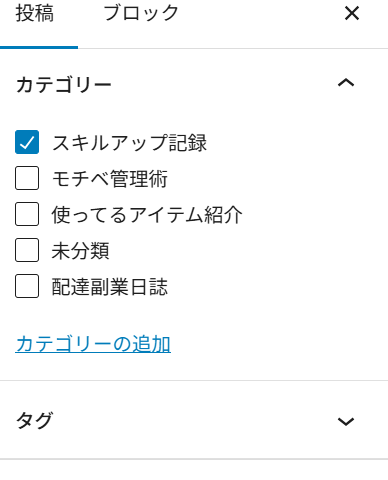This screenshot has width=388, height=480.
Task: Check the 配達副業日誌 category box
Action: click(27, 286)
